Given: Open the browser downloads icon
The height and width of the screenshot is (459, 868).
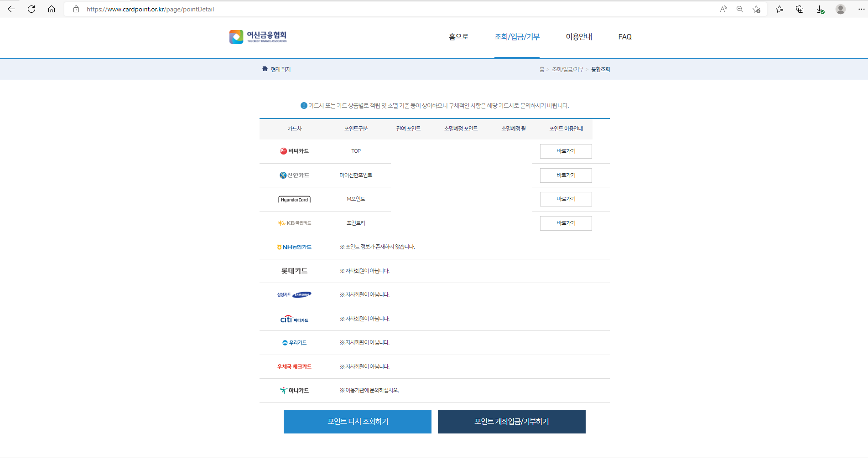Looking at the screenshot, I should [820, 9].
